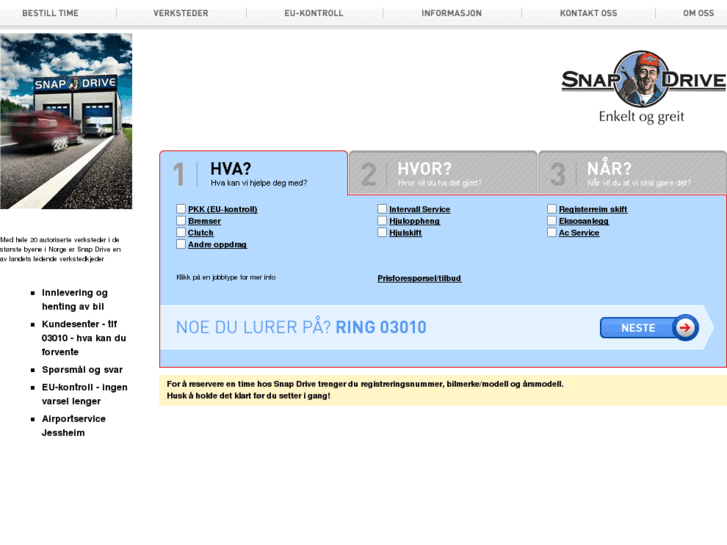Click the Snap Drive garage promo image
This screenshot has width=727, height=545.
pos(66,121)
